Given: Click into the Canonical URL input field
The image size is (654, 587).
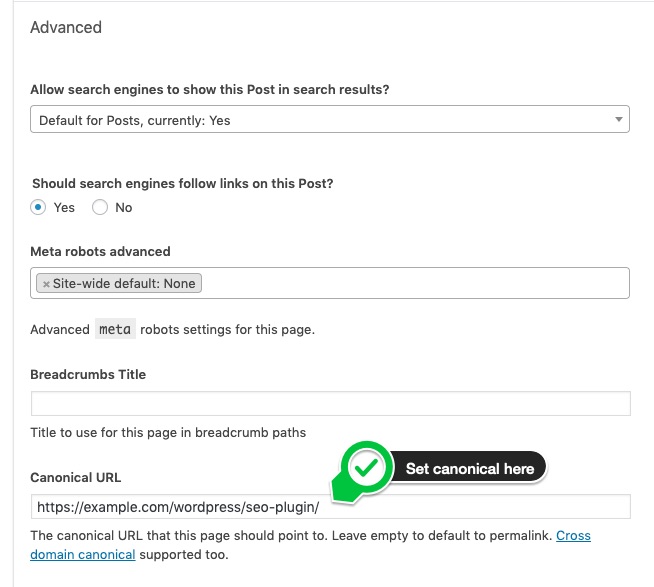Looking at the screenshot, I should (x=330, y=506).
